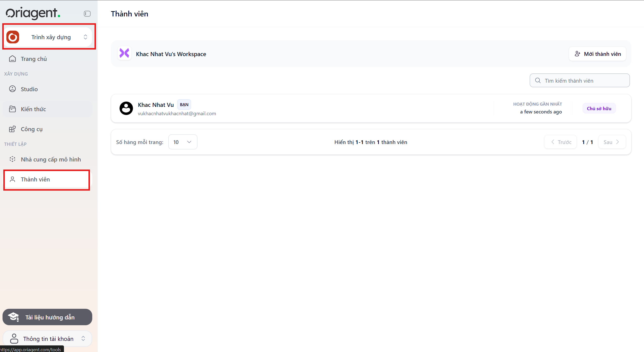644x352 pixels.
Task: Click the Sau next page button
Action: tap(612, 142)
